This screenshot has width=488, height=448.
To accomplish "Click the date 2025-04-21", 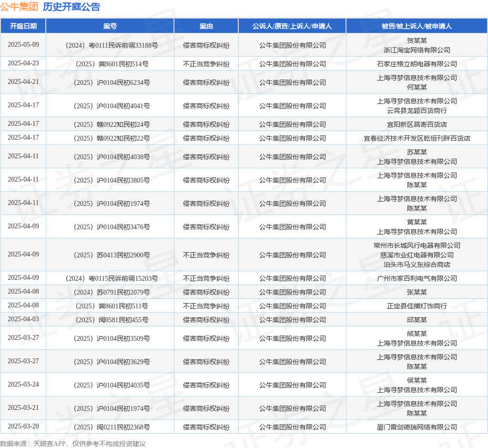I will pos(23,81).
